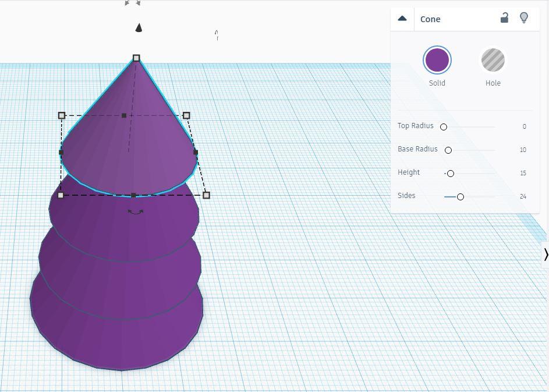Image resolution: width=549 pixels, height=392 pixels.
Task: Select the Solid purple color swatch
Action: [437, 60]
